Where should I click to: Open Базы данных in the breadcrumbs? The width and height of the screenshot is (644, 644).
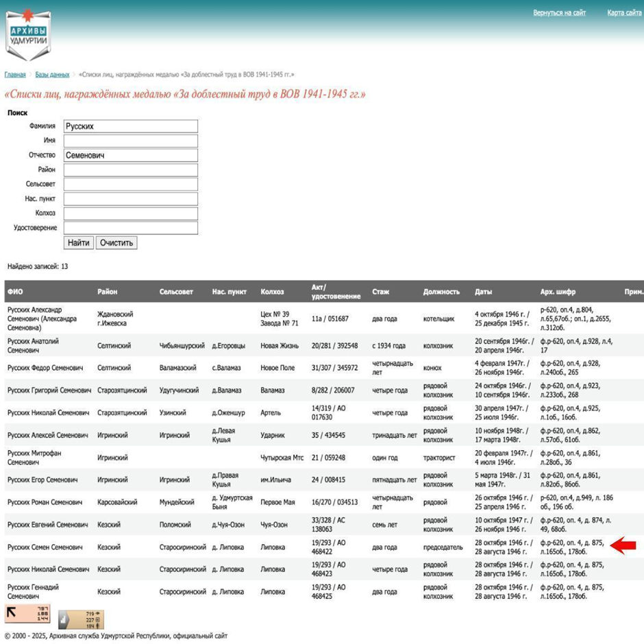pos(52,75)
